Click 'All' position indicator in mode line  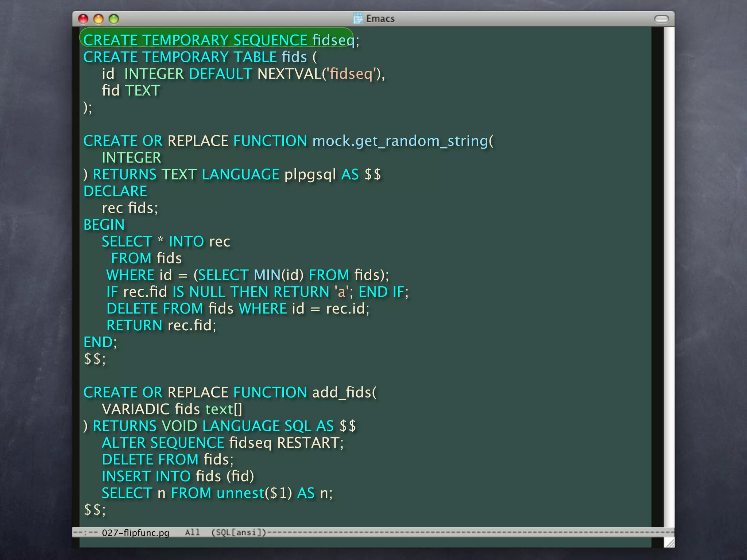(x=192, y=532)
